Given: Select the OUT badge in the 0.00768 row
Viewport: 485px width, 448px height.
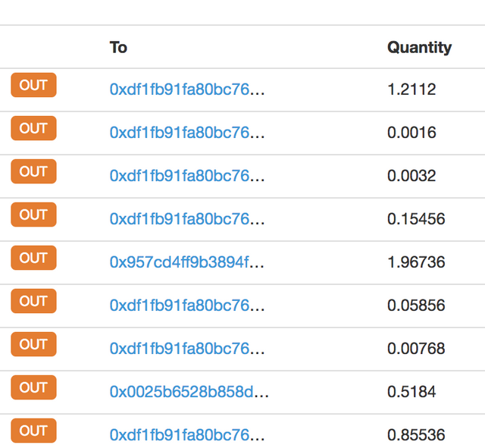Looking at the screenshot, I should [x=33, y=345].
